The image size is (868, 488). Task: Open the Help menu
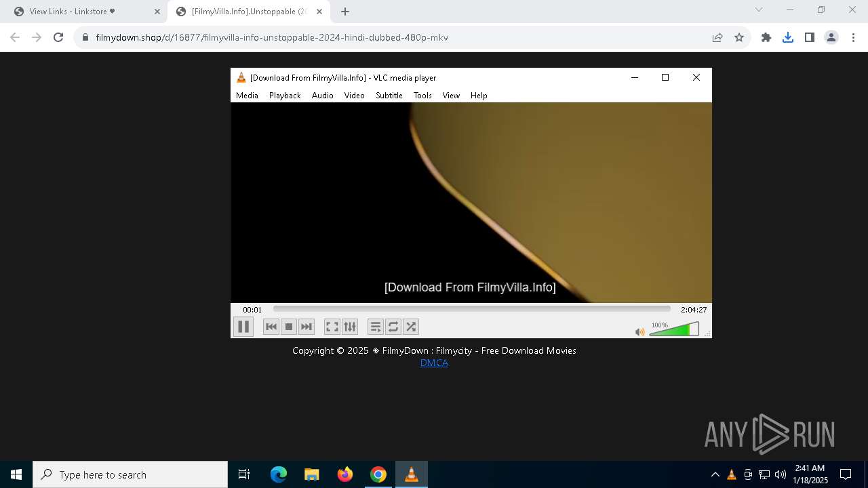pos(479,96)
